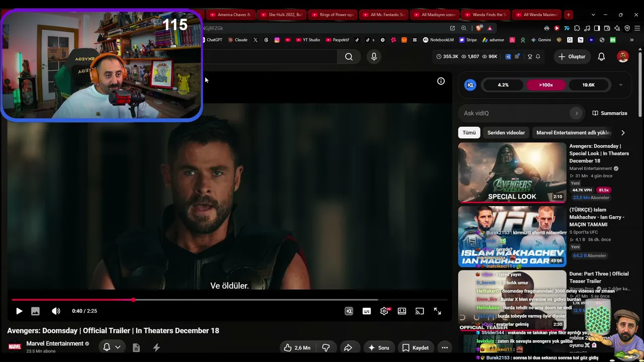644x362 pixels.
Task: Open the Brave Shields lion icon
Action: click(x=479, y=28)
